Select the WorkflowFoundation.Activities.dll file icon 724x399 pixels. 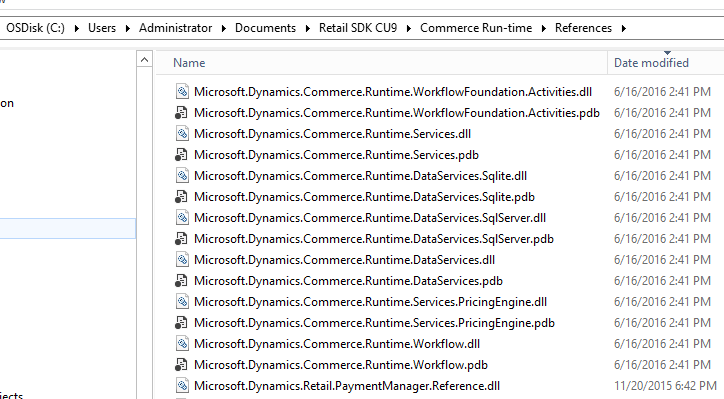(x=182, y=91)
